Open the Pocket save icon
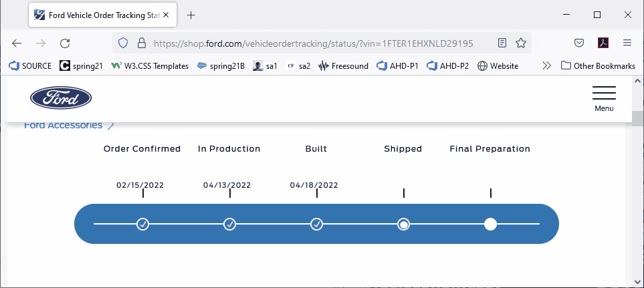This screenshot has height=288, width=644. coord(579,43)
